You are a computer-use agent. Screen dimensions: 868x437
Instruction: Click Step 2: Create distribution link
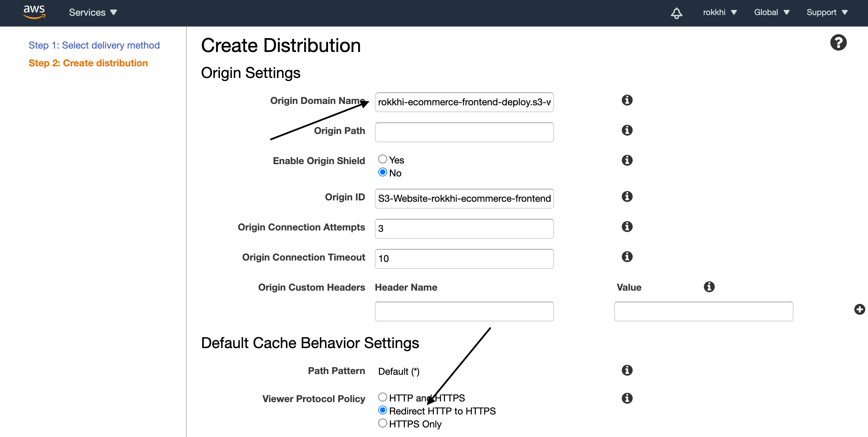[88, 63]
